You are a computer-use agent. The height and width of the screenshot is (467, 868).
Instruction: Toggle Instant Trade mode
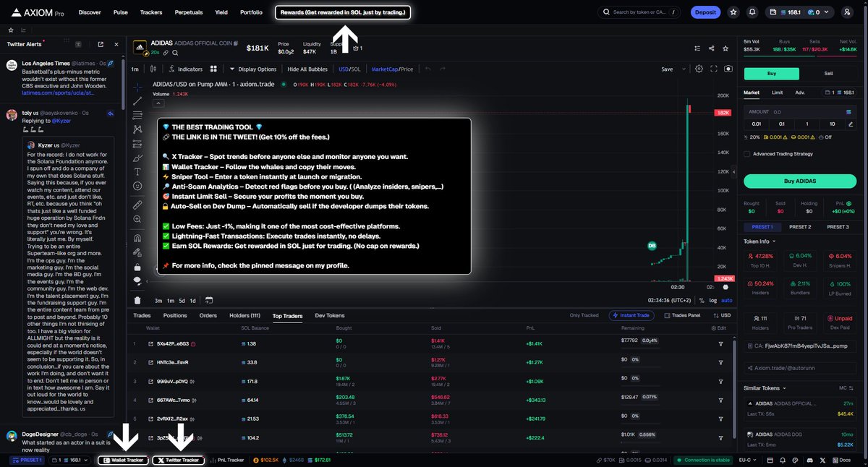(633, 315)
